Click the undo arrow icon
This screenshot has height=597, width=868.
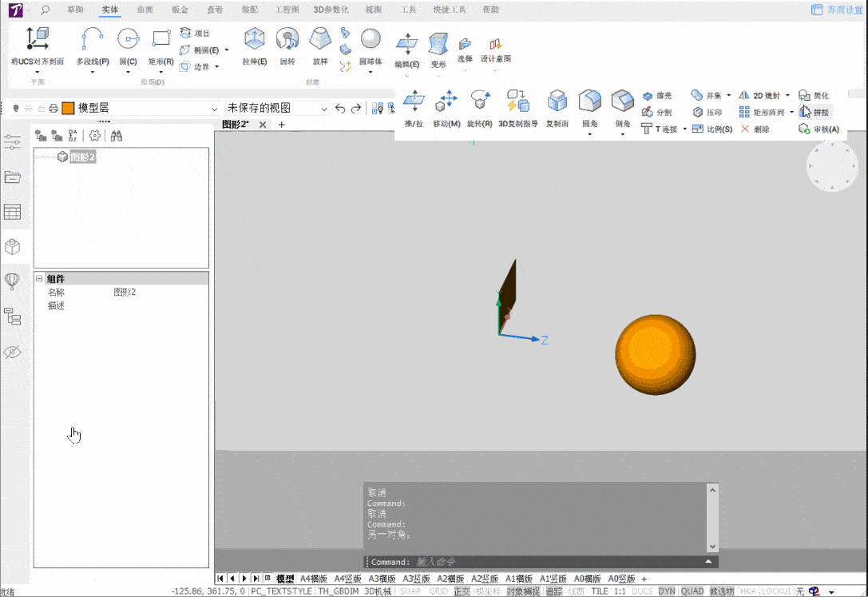[340, 109]
